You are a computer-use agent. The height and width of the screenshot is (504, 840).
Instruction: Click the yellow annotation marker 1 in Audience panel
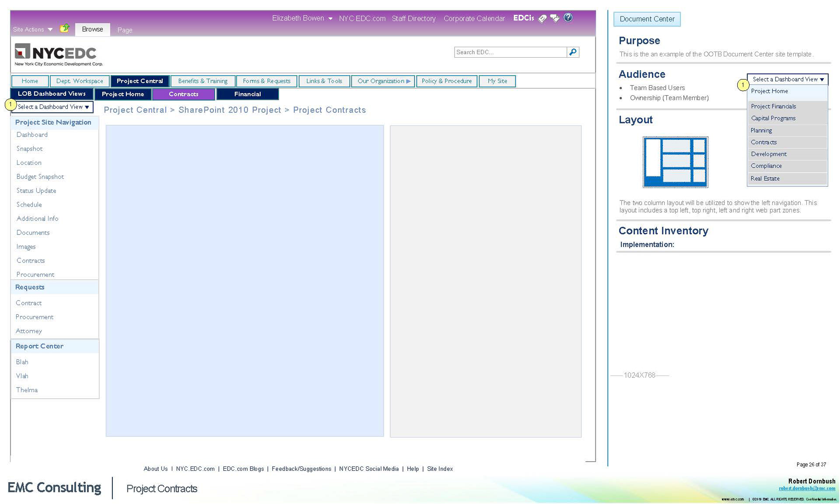742,85
